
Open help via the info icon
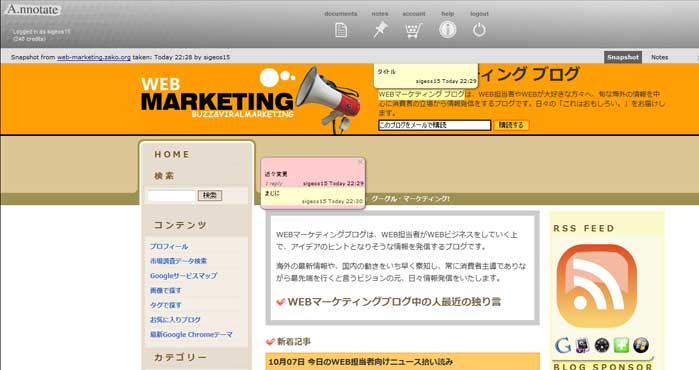pos(448,30)
